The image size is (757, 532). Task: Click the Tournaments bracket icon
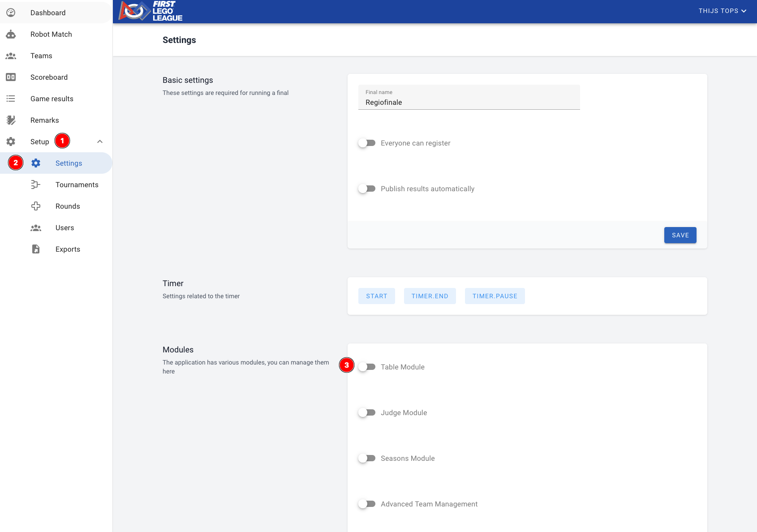[x=36, y=185]
